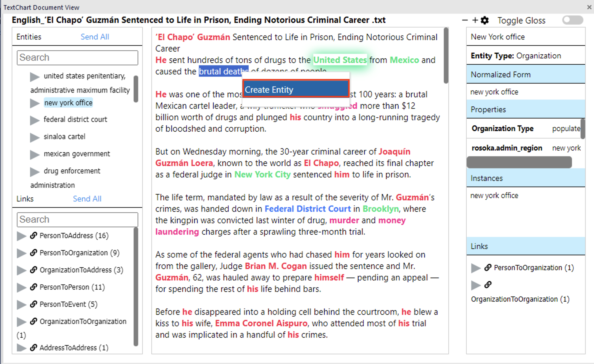This screenshot has width=594, height=364.
Task: Expand OrganizationToAddress (3) links
Action: click(x=21, y=270)
